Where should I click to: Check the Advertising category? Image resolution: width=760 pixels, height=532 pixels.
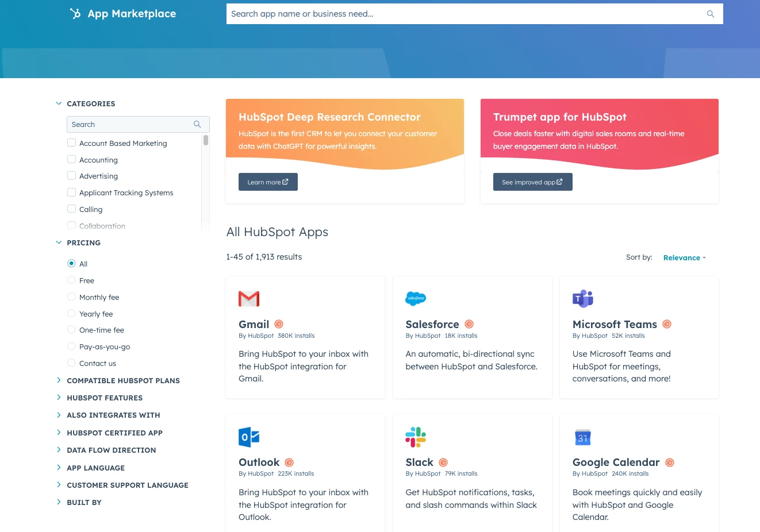[71, 175]
